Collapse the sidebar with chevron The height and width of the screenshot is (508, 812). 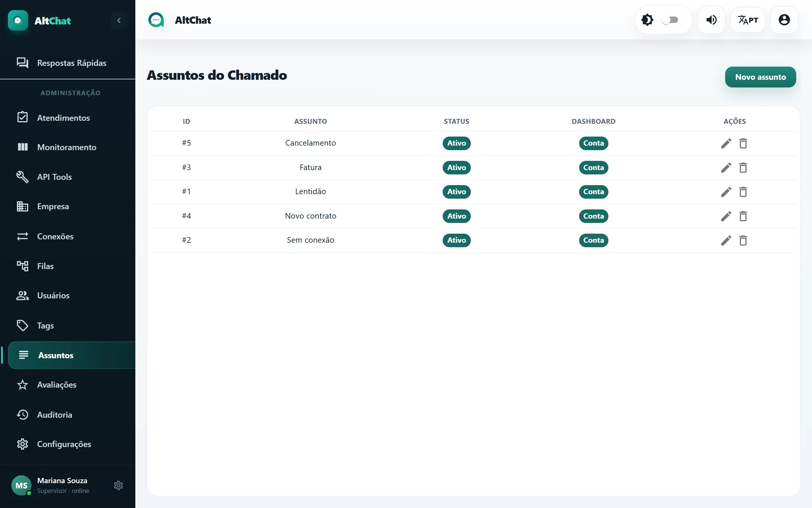click(119, 20)
